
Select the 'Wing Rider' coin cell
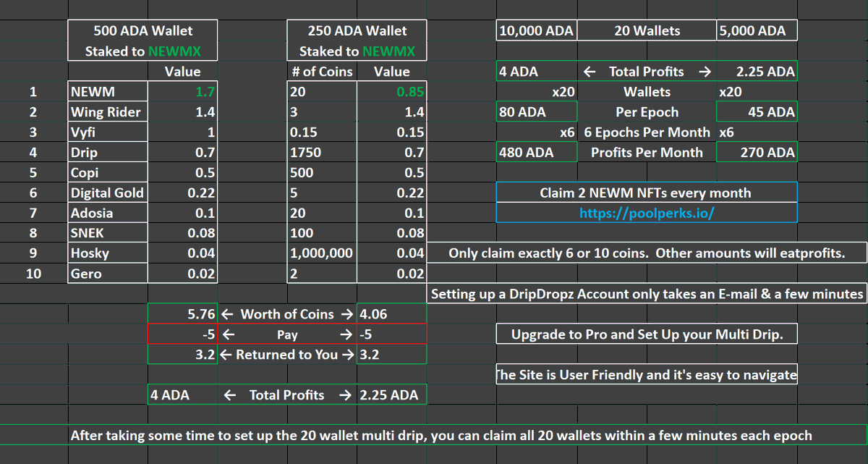point(108,112)
